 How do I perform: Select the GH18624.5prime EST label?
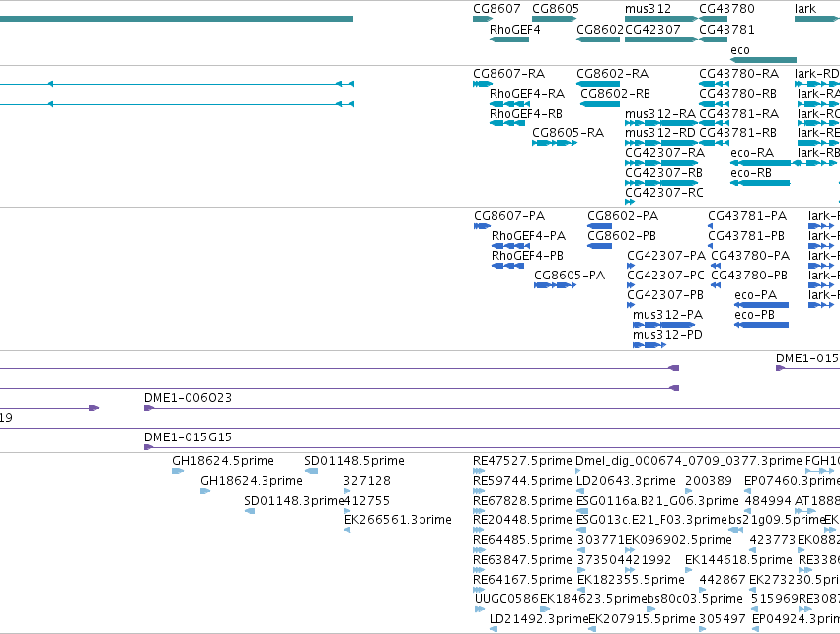223,461
